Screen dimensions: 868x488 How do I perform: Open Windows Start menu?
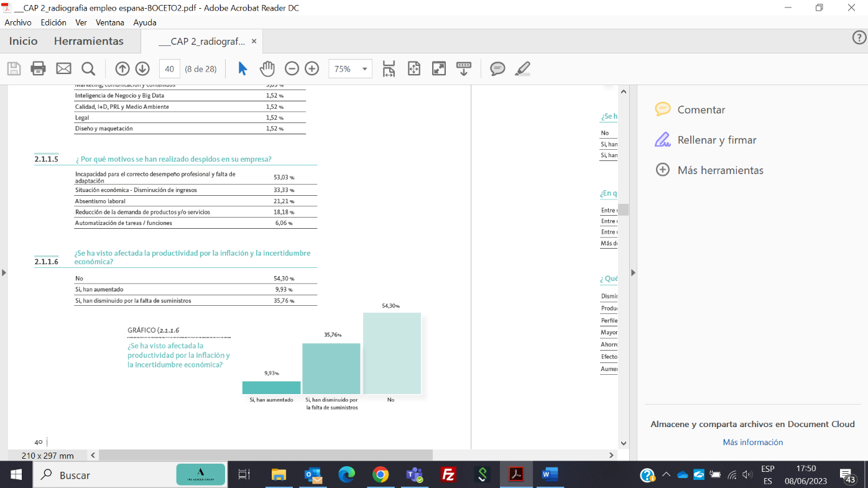(x=16, y=475)
